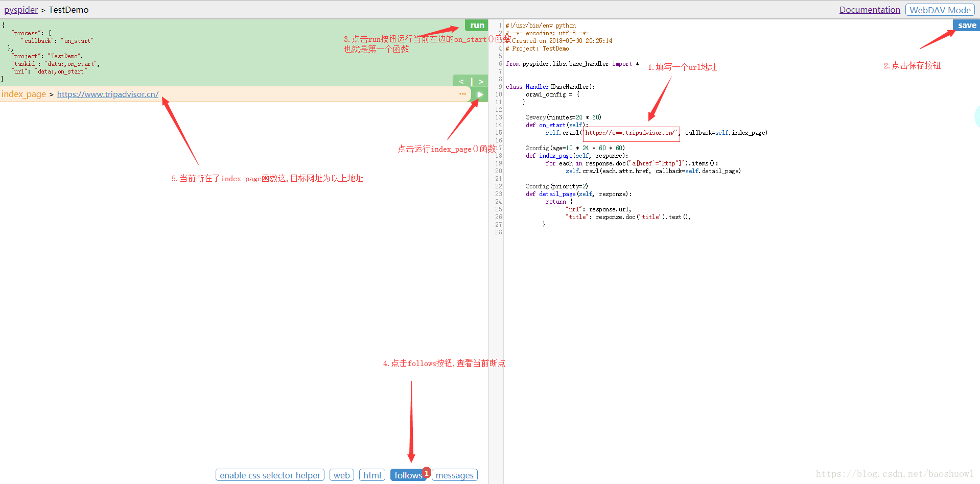Step backward using the < arrow icon
980x484 pixels.
[461, 81]
